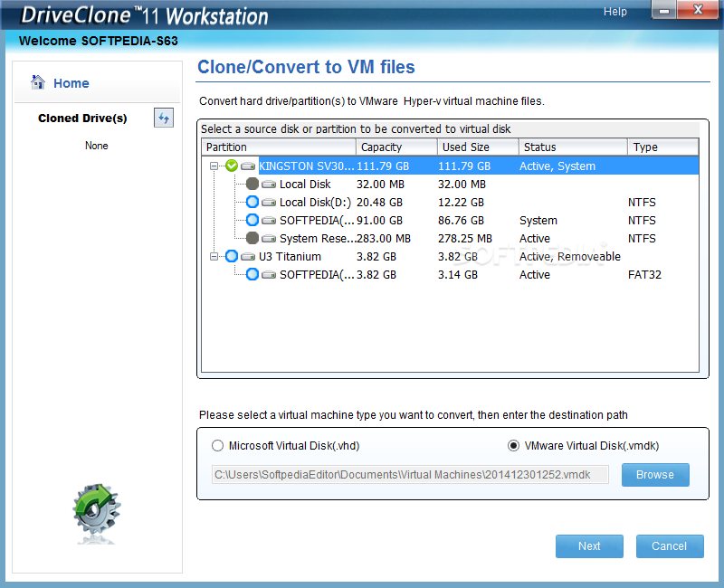
Task: Click the Next button
Action: 589,546
